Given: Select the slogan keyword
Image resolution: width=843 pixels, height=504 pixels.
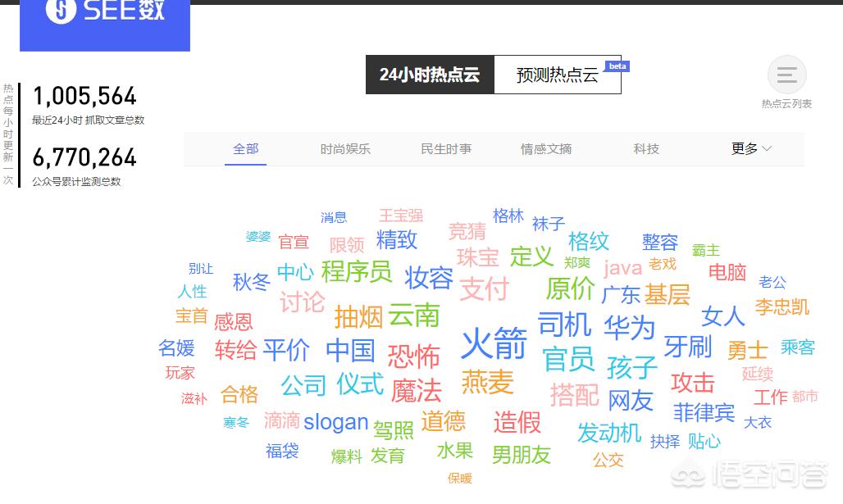Looking at the screenshot, I should [336, 422].
